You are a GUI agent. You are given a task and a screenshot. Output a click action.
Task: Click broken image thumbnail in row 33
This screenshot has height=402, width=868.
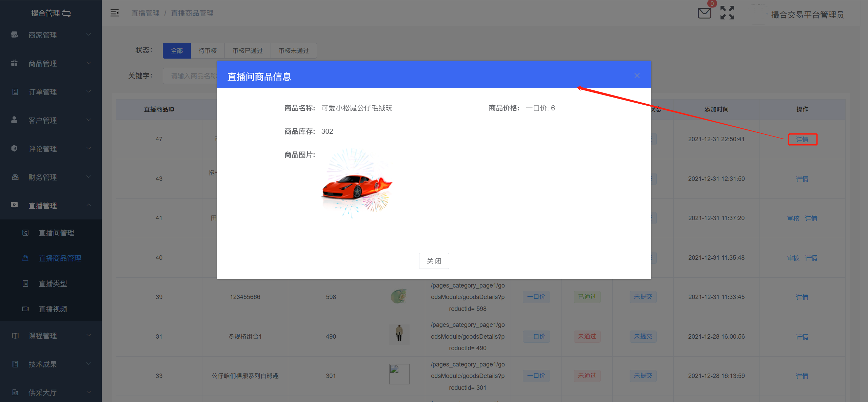click(399, 374)
